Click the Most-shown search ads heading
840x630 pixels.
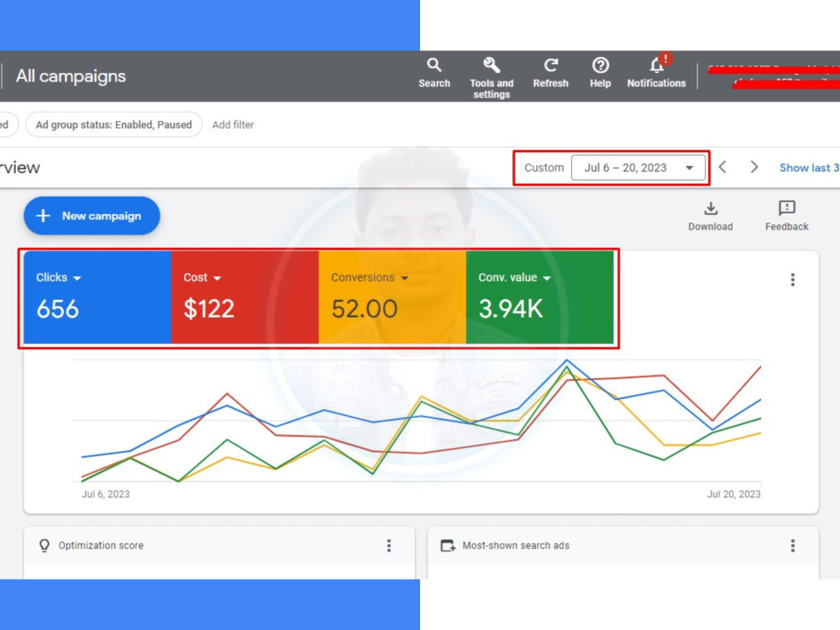(x=516, y=545)
